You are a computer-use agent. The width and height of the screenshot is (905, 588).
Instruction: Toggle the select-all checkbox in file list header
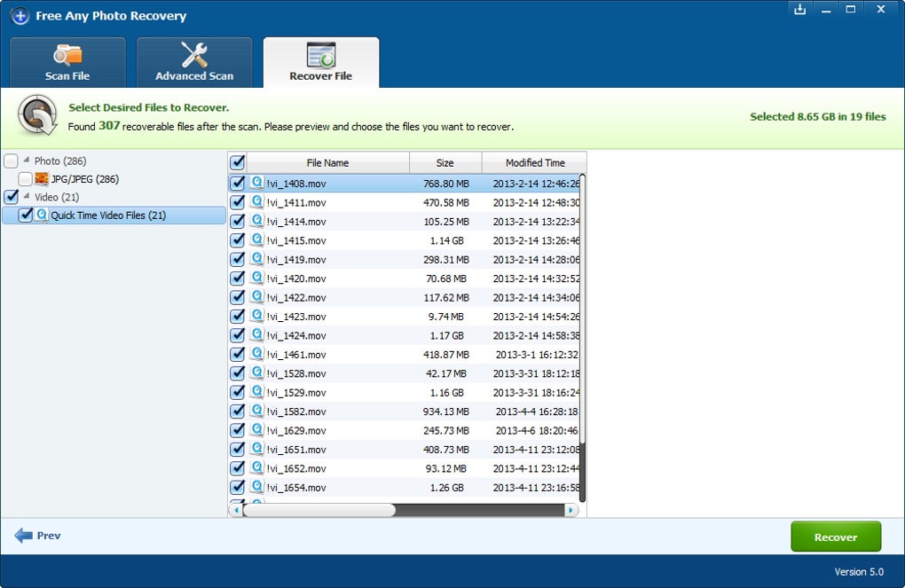(x=237, y=162)
